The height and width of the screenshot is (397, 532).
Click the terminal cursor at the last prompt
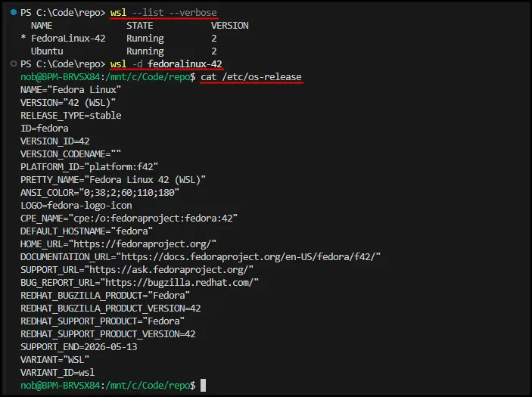click(202, 385)
